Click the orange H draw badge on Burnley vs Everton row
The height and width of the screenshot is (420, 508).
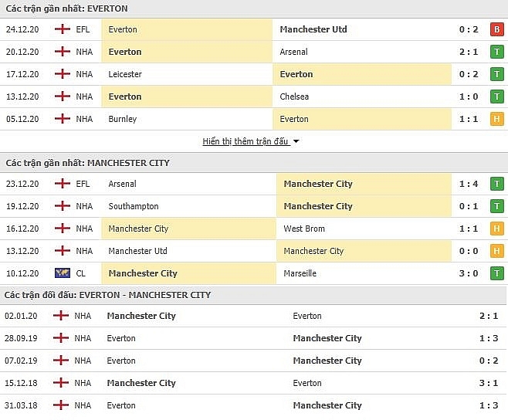(x=496, y=119)
